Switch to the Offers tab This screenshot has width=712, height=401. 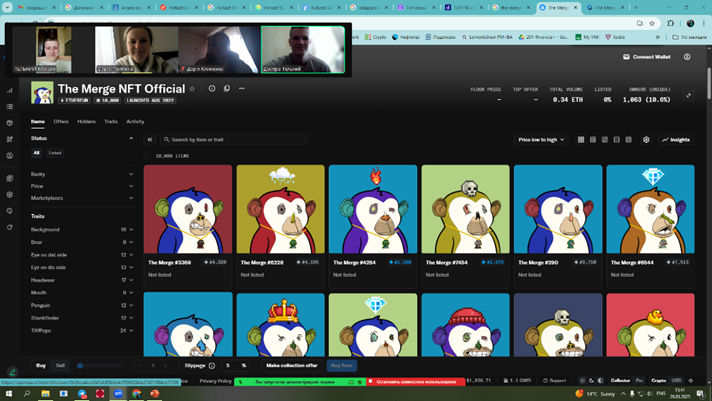(61, 121)
